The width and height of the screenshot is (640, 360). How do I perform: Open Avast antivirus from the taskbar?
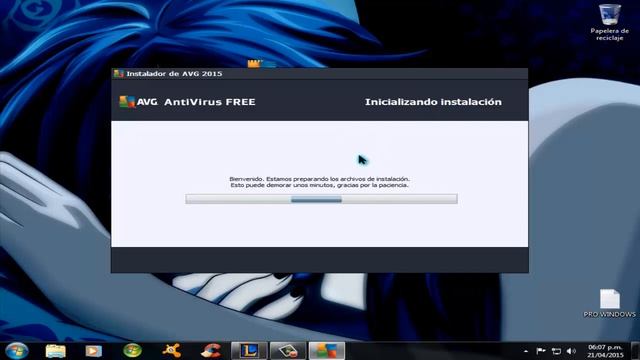click(172, 351)
